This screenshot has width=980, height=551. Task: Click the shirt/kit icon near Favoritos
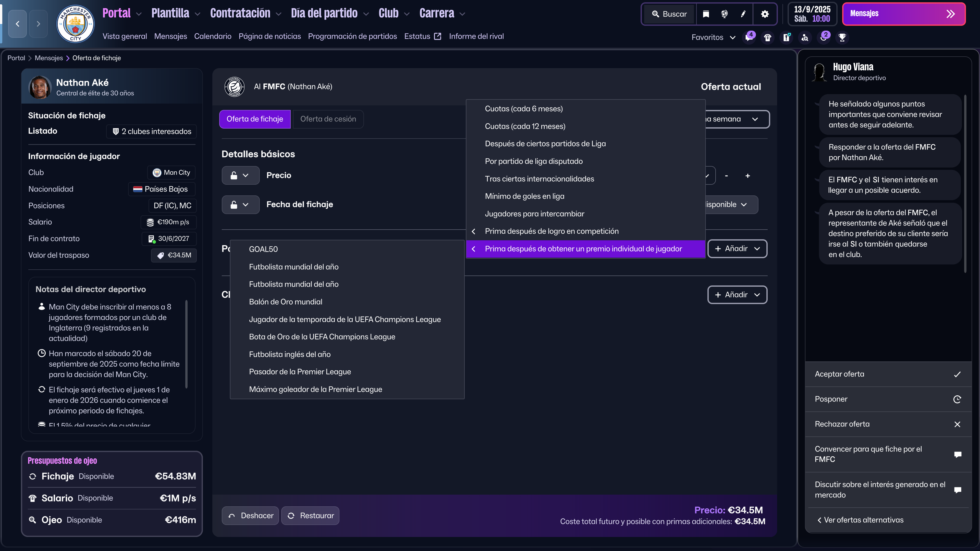tap(767, 37)
